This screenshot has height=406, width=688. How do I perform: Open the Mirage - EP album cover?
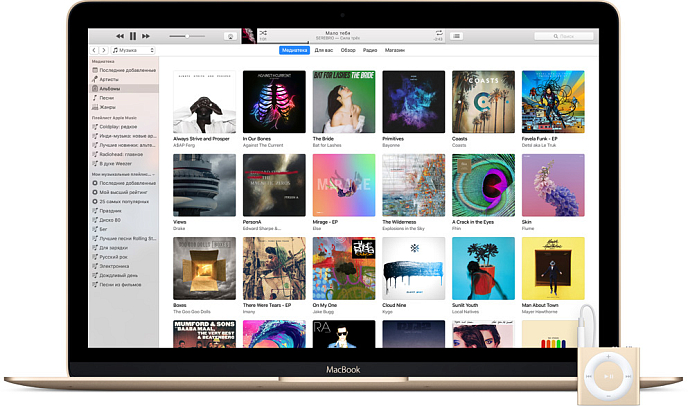[x=344, y=185]
